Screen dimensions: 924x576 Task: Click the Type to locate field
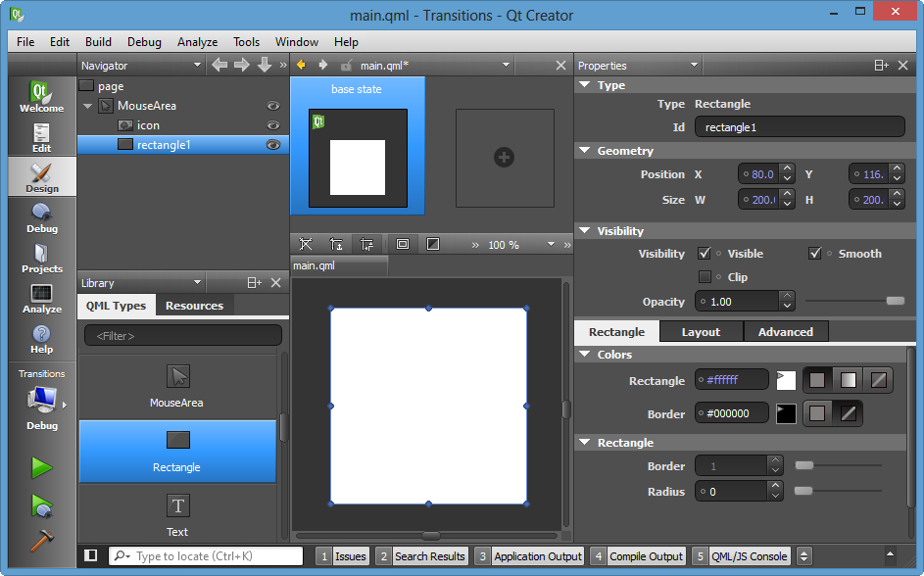point(206,556)
